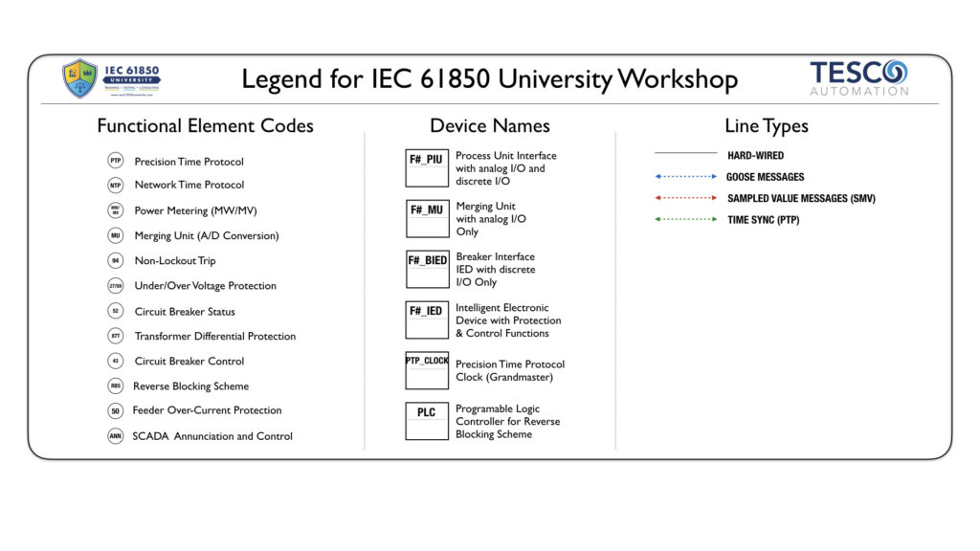Viewport: 980px width, 551px height.
Task: Click the "Power Metering (MW/MV)" label
Action: pyautogui.click(x=195, y=210)
